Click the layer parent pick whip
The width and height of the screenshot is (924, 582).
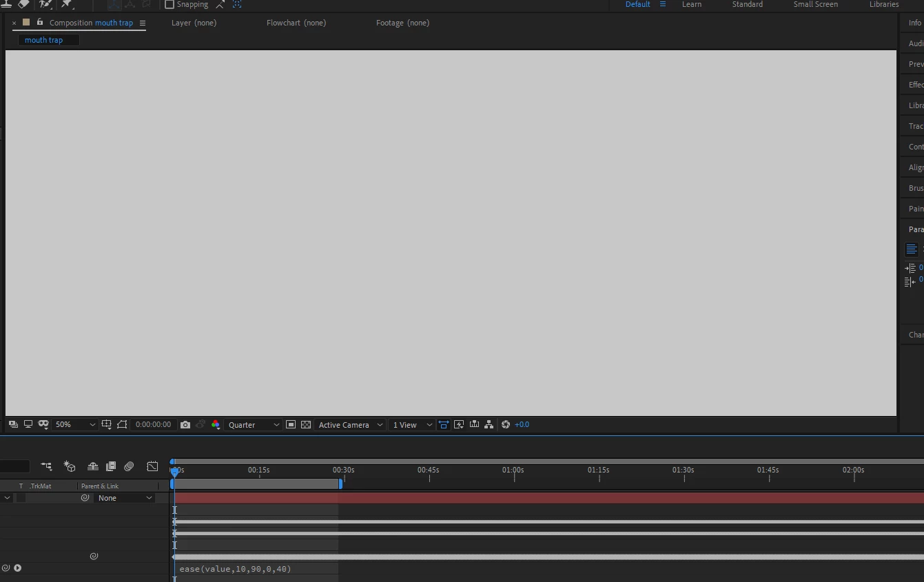(85, 498)
